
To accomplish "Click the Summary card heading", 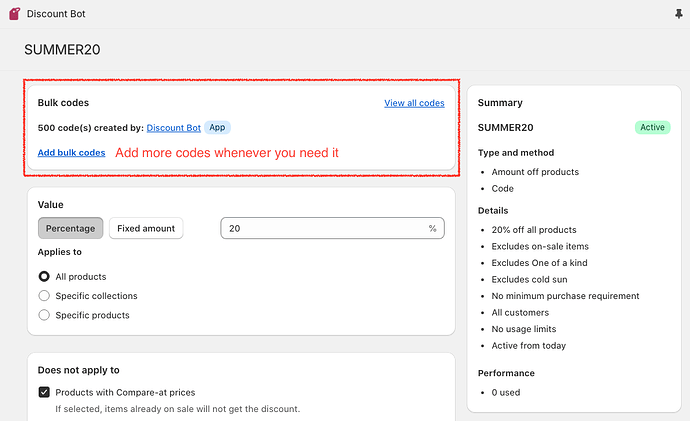I will click(500, 103).
